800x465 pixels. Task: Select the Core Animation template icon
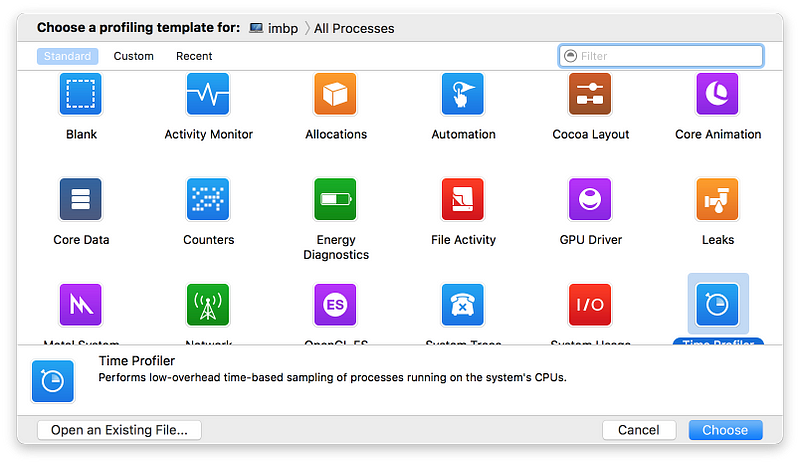(x=717, y=94)
